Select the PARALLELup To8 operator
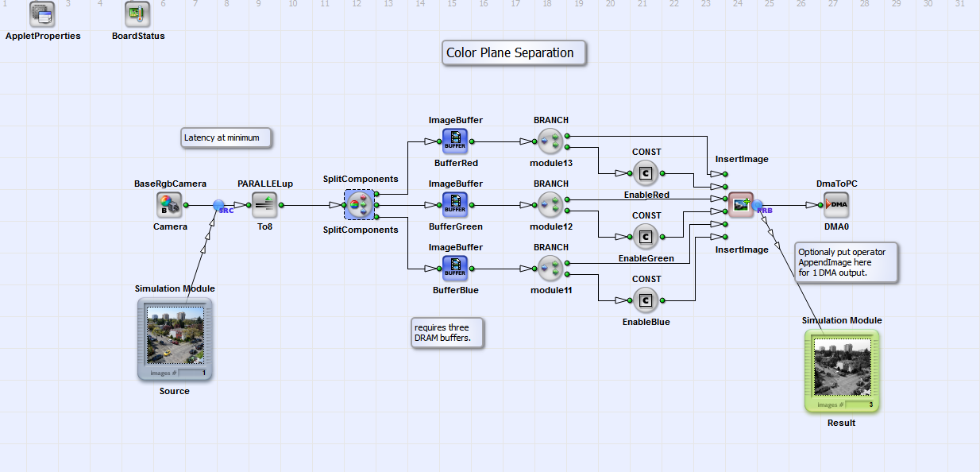The image size is (980, 472). click(x=264, y=205)
